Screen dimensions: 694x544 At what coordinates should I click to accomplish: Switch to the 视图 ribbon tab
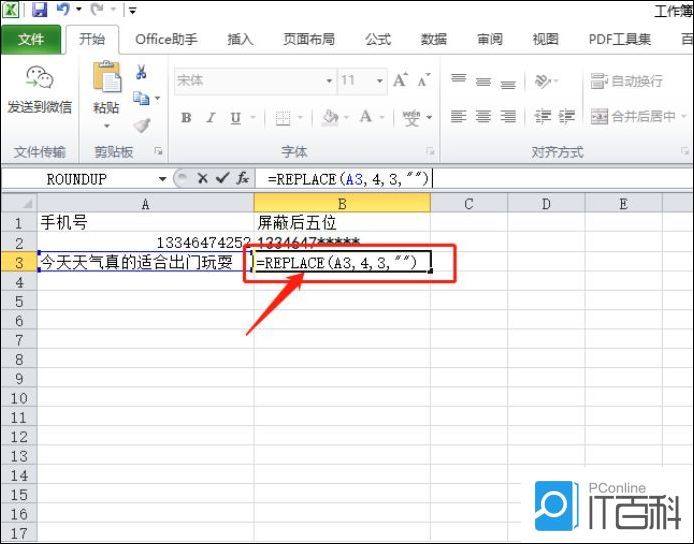[x=545, y=39]
